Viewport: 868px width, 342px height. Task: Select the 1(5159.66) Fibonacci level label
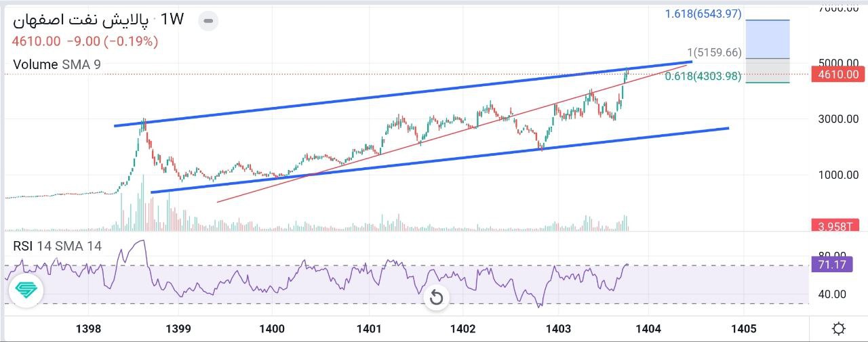click(714, 52)
